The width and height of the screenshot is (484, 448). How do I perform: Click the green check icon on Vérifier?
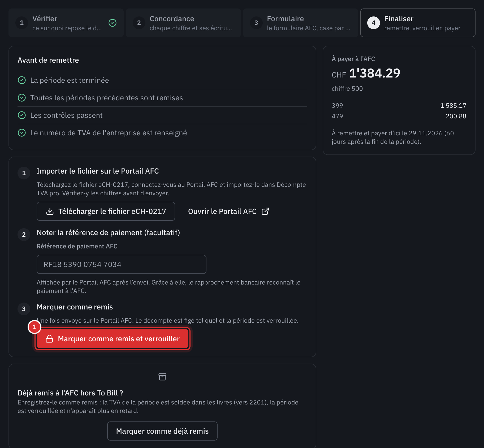point(113,23)
